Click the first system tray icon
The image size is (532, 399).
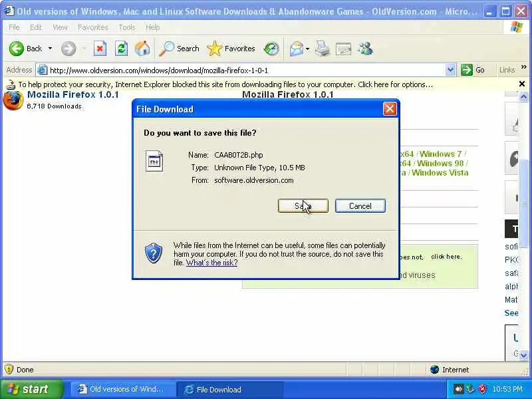(x=458, y=389)
